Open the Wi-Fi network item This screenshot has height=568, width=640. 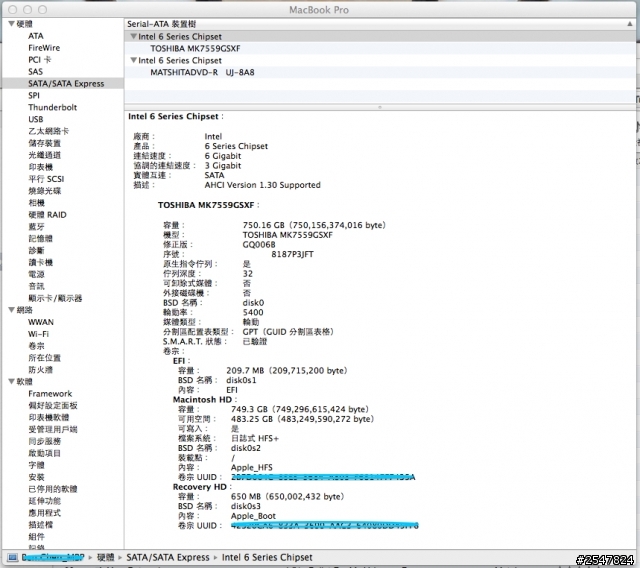pos(38,334)
